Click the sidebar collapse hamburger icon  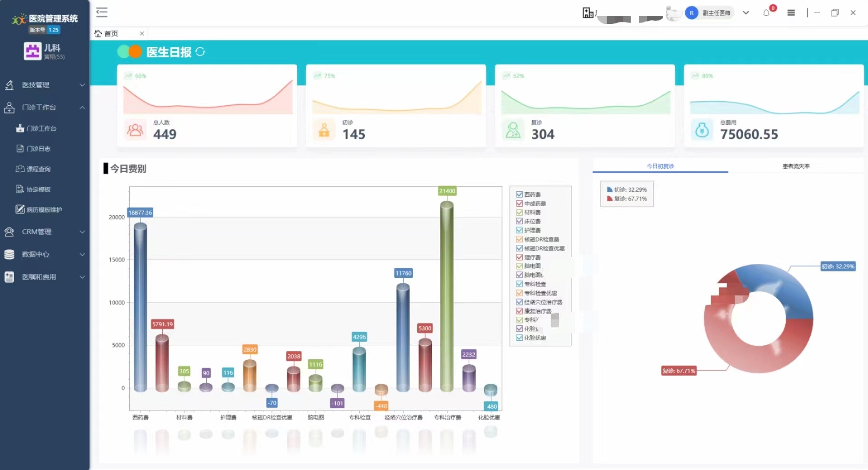[x=102, y=12]
